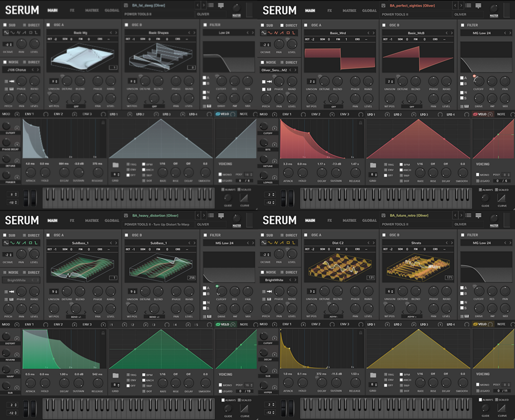Enable OSC A checkbox in BA_perfect_eighties
Image resolution: width=515 pixels, height=420 pixels.
point(306,25)
